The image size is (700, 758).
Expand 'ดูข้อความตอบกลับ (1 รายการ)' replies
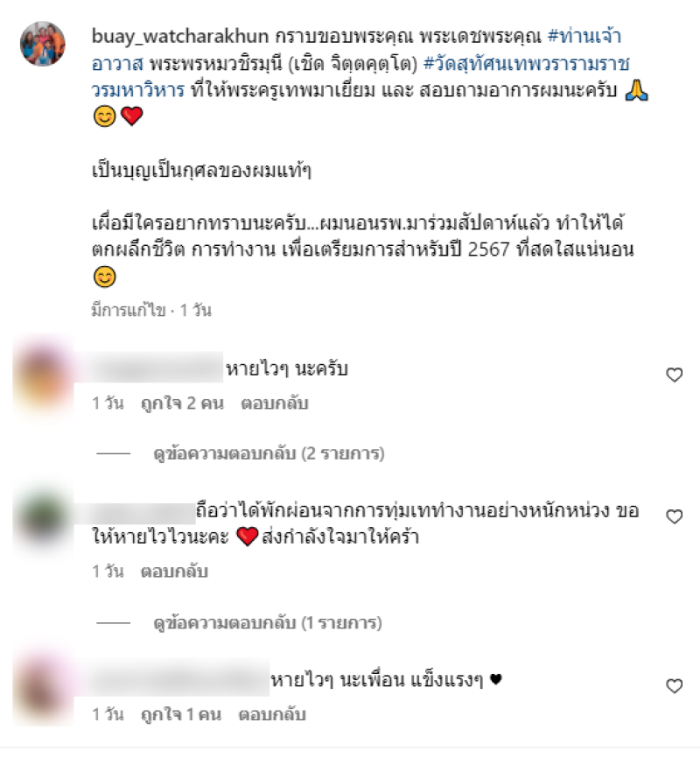268,622
